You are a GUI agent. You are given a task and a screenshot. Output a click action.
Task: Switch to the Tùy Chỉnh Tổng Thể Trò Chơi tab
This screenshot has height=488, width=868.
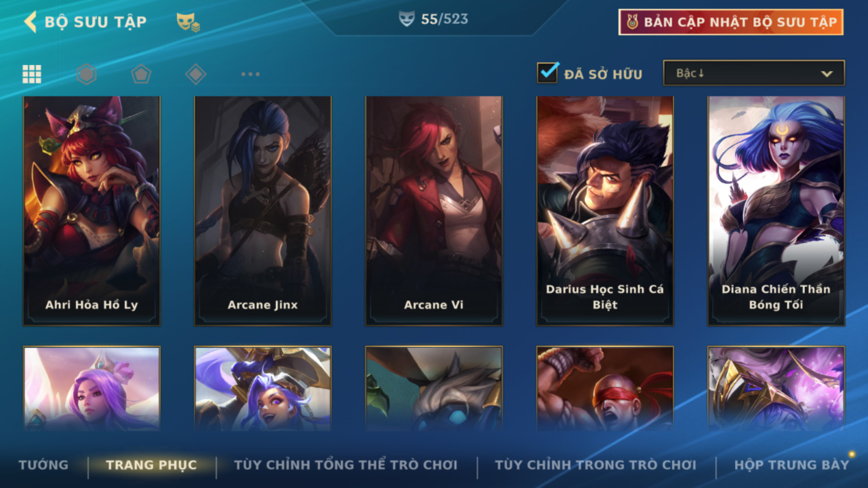346,465
